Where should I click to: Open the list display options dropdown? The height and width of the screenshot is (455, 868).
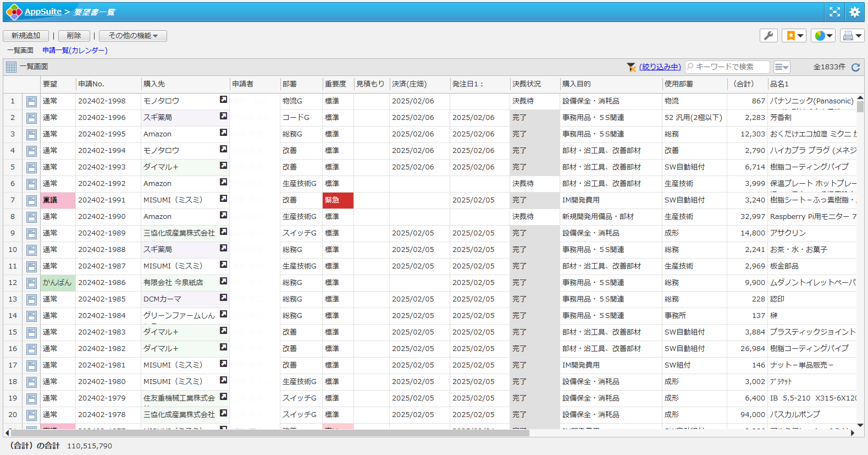(781, 67)
